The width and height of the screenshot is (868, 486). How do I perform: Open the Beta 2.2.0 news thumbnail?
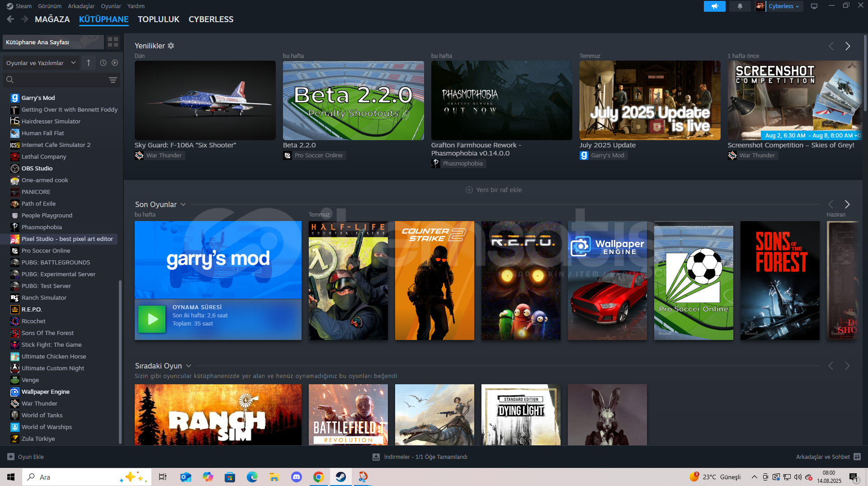coord(353,100)
